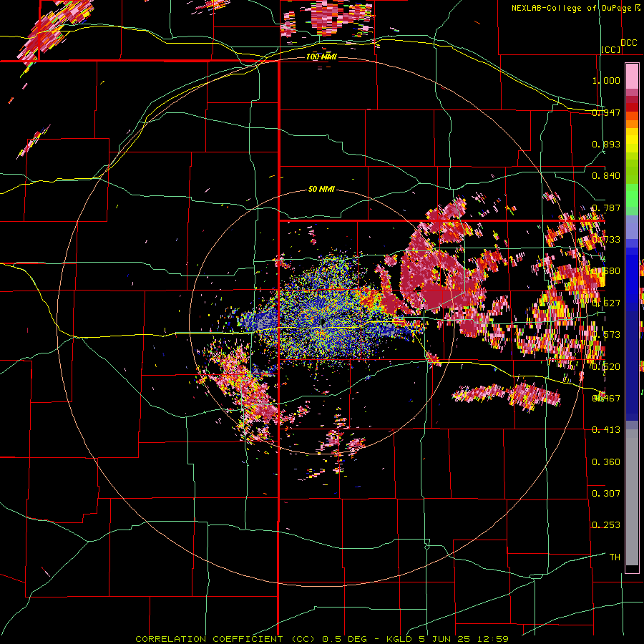
Task: Click the "0.360" scale value
Action: pyautogui.click(x=606, y=462)
